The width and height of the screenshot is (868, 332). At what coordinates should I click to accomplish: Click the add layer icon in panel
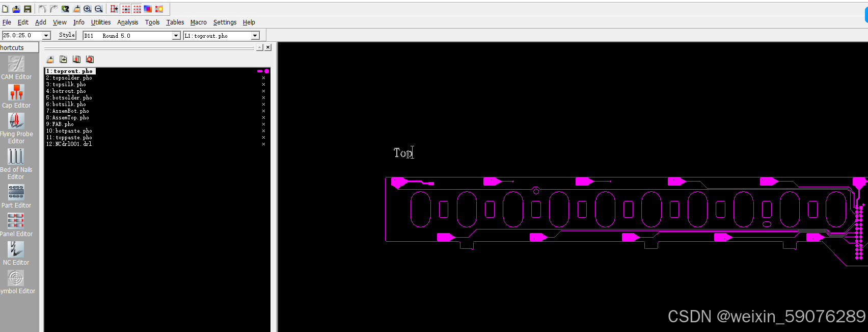(63, 60)
